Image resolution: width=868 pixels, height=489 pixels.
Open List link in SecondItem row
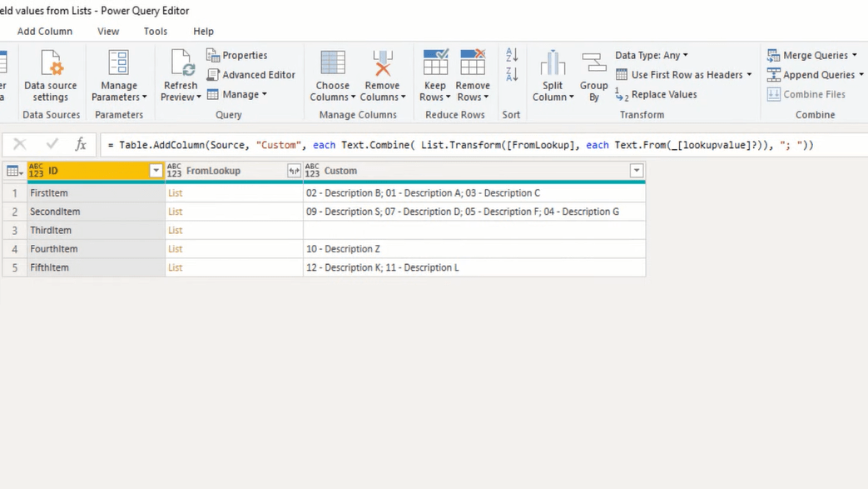pyautogui.click(x=175, y=212)
